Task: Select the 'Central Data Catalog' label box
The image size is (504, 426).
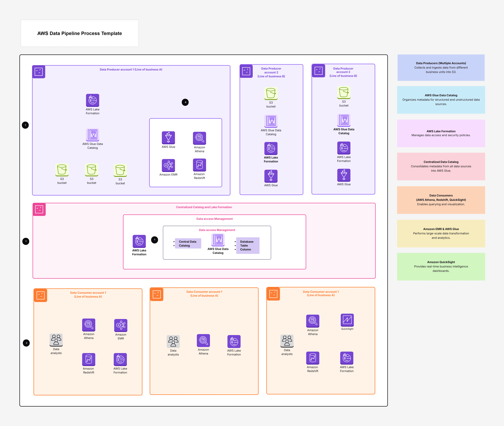Action: (188, 243)
